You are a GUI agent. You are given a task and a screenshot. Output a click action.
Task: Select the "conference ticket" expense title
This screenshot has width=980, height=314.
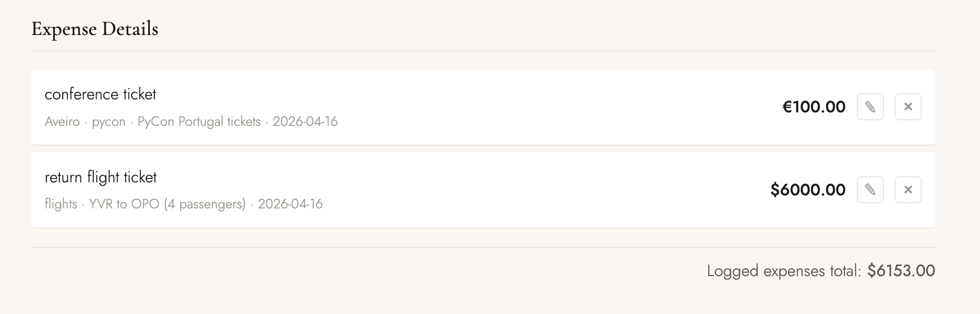click(x=100, y=94)
